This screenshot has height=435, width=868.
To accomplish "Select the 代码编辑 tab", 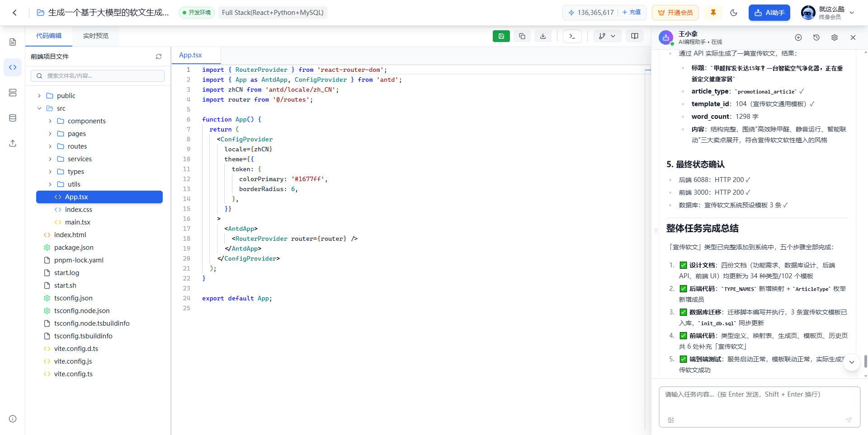I will tap(49, 36).
